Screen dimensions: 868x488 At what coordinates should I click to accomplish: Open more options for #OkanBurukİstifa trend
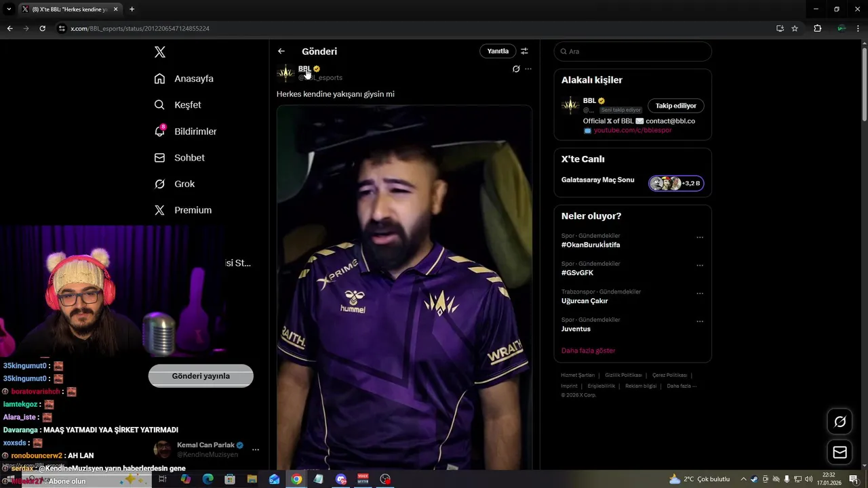700,238
